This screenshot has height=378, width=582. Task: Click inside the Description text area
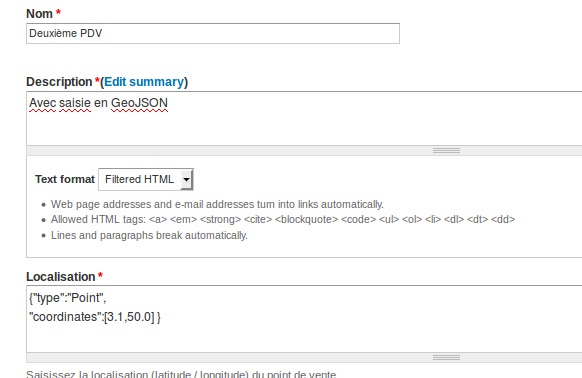pyautogui.click(x=304, y=118)
